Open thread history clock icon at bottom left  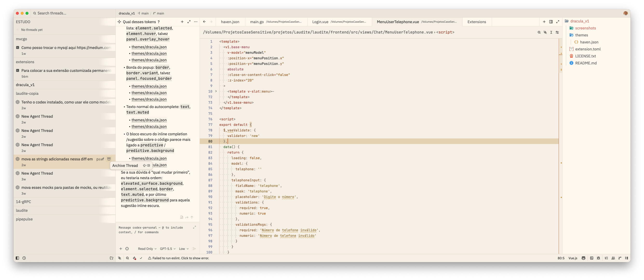24,258
